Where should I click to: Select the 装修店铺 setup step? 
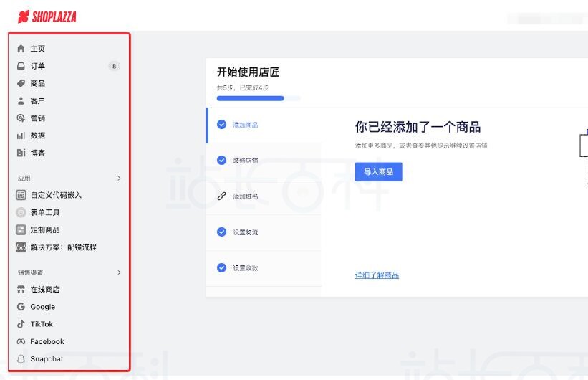point(264,161)
